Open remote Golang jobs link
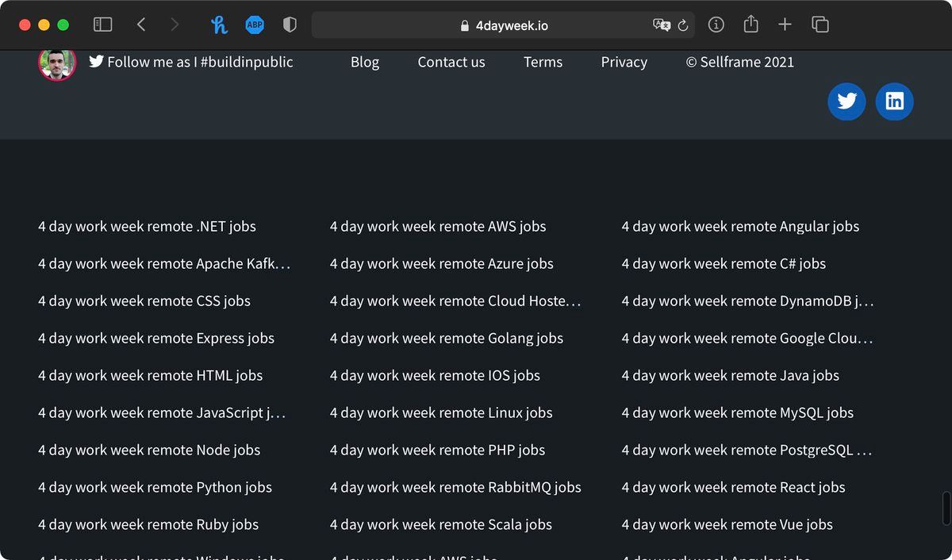The image size is (952, 560). point(446,338)
